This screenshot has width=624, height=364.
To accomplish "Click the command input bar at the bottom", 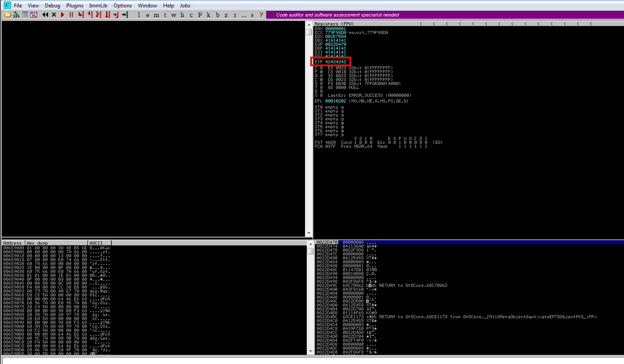I will 312,361.
